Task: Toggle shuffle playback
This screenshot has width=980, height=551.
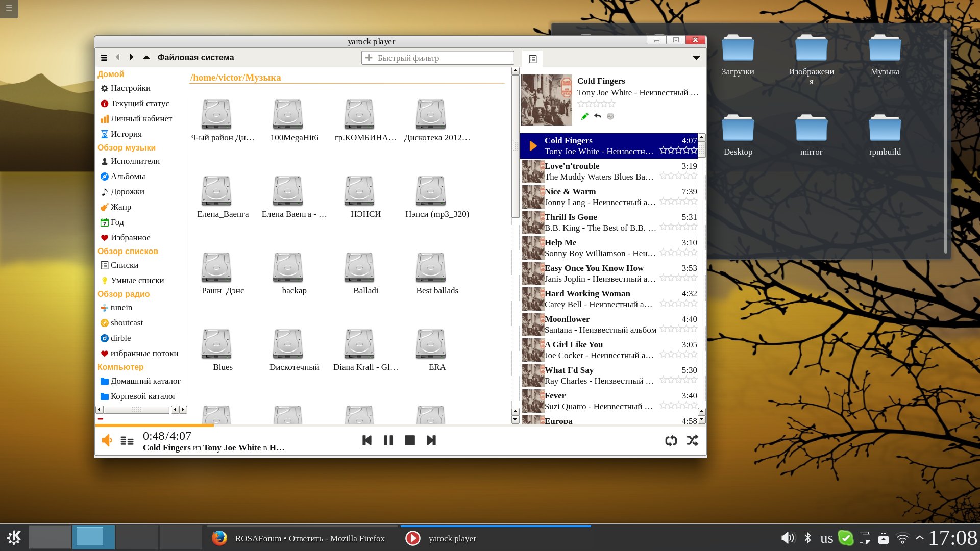Action: click(692, 440)
